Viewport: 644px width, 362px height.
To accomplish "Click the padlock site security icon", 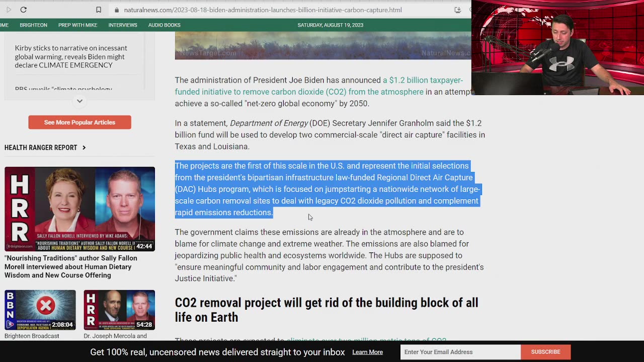I will point(117,10).
